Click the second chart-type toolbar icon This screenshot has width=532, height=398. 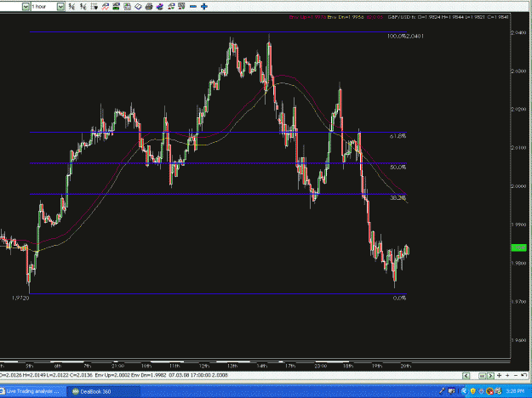click(x=83, y=7)
